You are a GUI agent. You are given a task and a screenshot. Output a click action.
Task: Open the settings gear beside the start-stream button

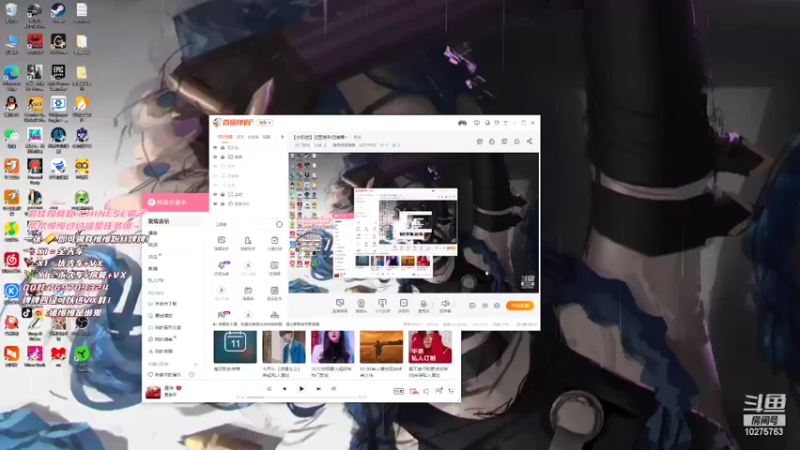click(497, 306)
